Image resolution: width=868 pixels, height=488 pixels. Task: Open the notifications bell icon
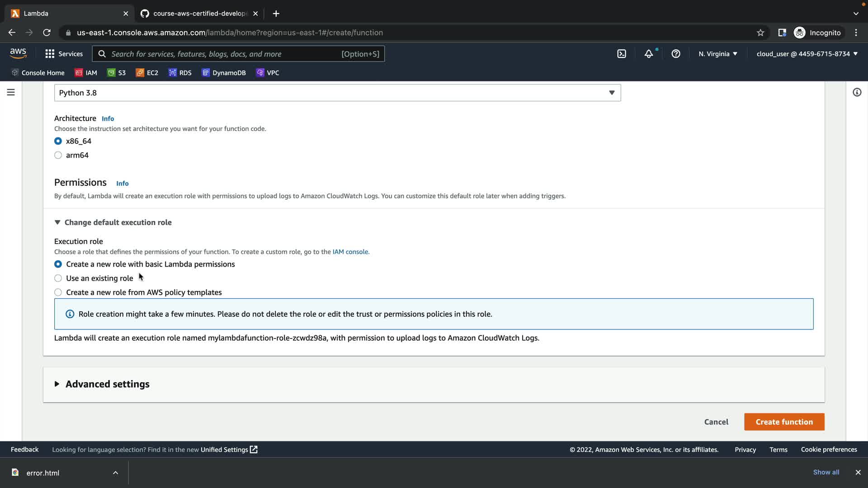coord(649,54)
